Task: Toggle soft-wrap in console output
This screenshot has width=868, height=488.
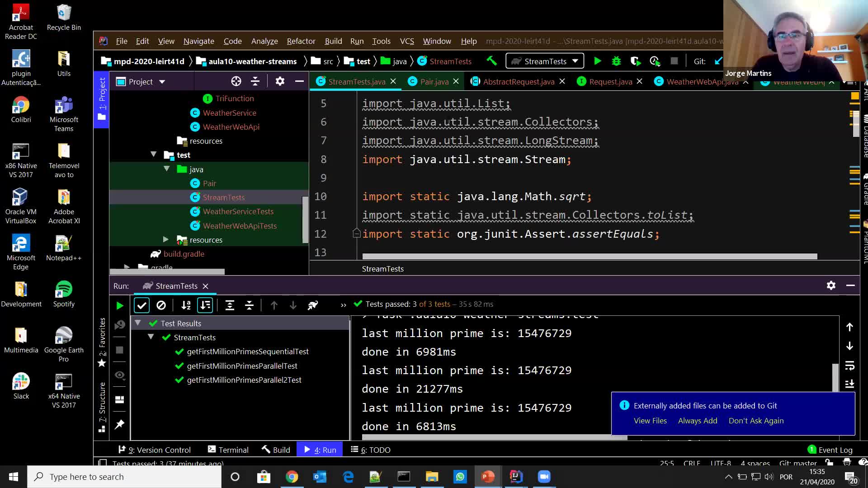Action: 849,365
